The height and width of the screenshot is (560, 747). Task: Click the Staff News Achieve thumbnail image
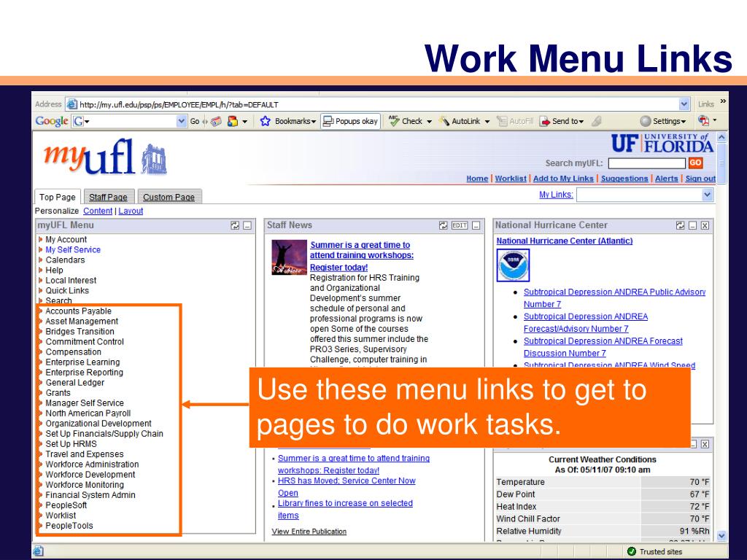(x=289, y=257)
